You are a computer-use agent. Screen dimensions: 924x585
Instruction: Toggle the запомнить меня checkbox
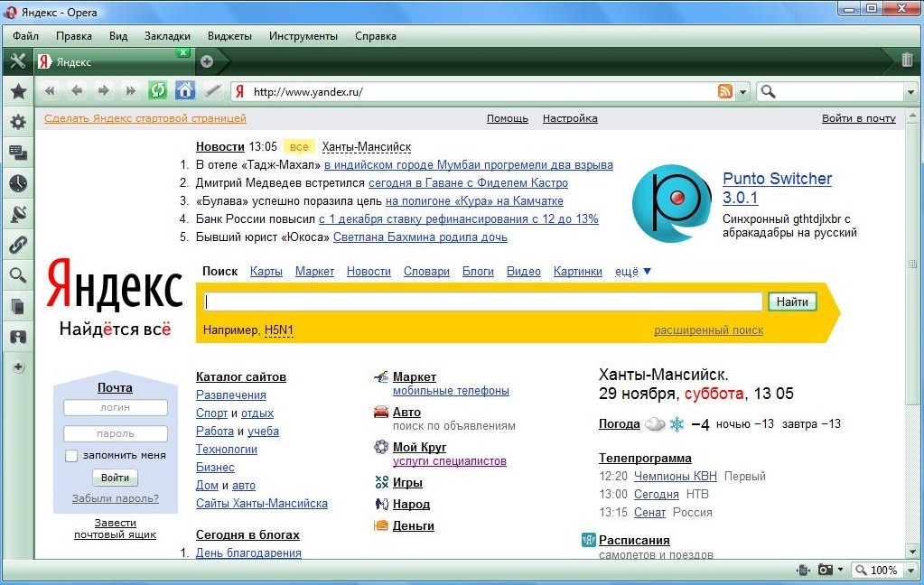pyautogui.click(x=71, y=455)
